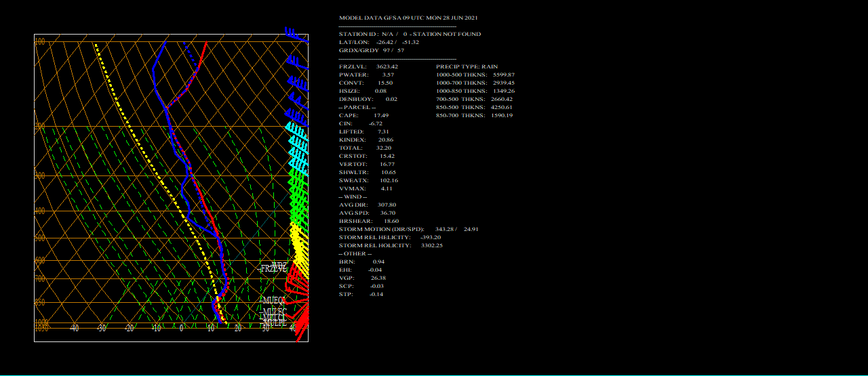Viewport: 868px width, 376px height.
Task: Click the 500 pressure level label
Action: [x=39, y=238]
